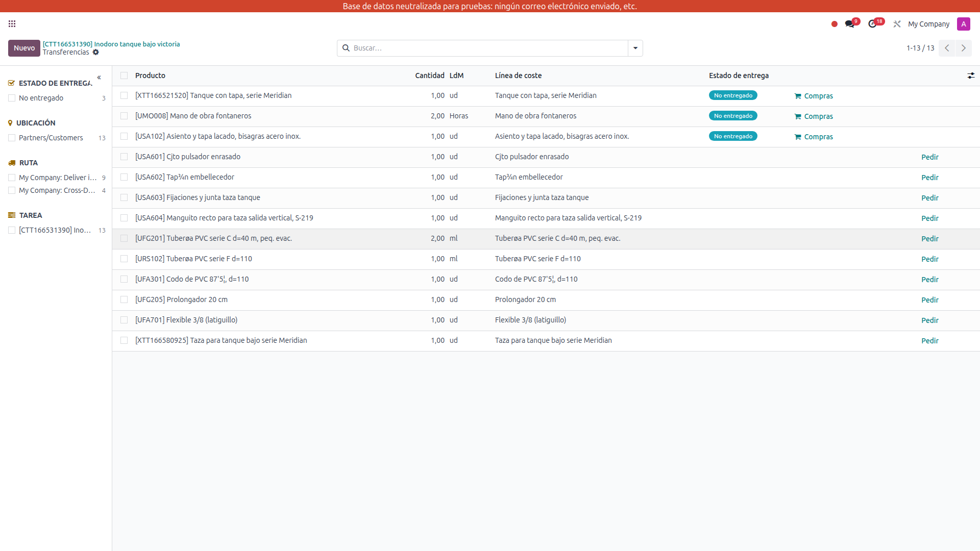Sort by the Producto column header
Screen dimensions: 980x551
point(150,76)
